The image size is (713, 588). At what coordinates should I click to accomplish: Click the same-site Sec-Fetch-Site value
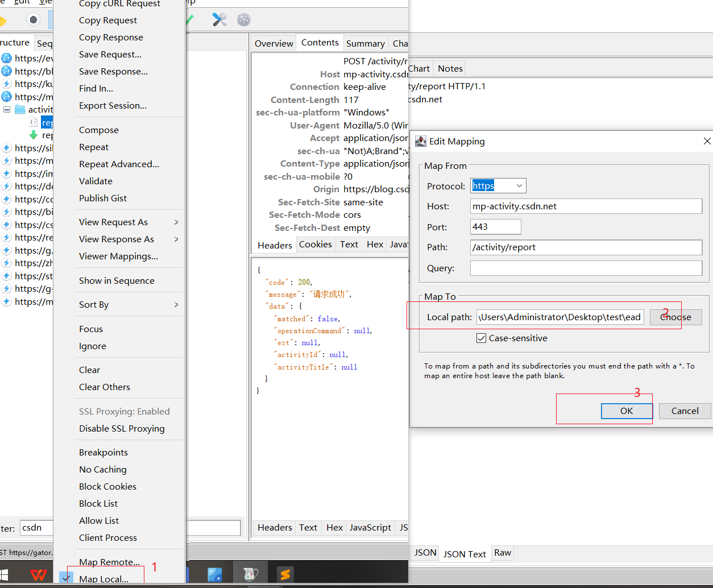363,202
